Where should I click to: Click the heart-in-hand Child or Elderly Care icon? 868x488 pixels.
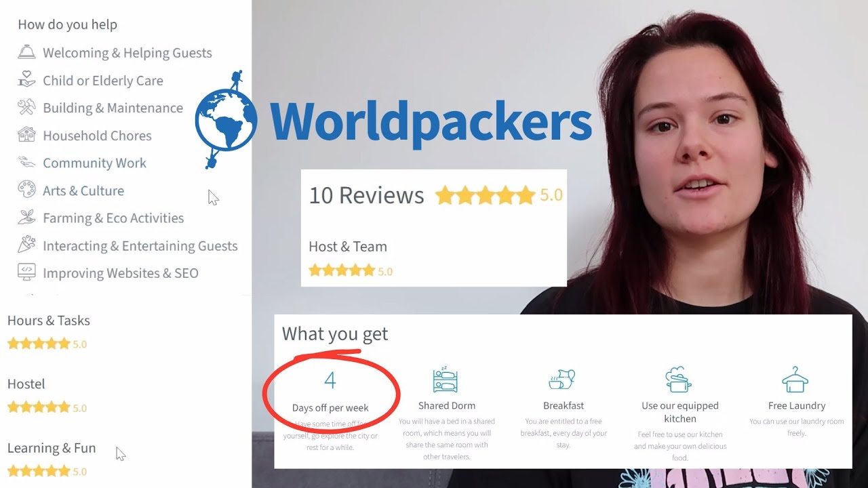26,80
